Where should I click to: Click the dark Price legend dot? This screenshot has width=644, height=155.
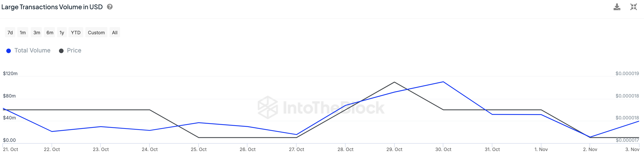point(61,51)
